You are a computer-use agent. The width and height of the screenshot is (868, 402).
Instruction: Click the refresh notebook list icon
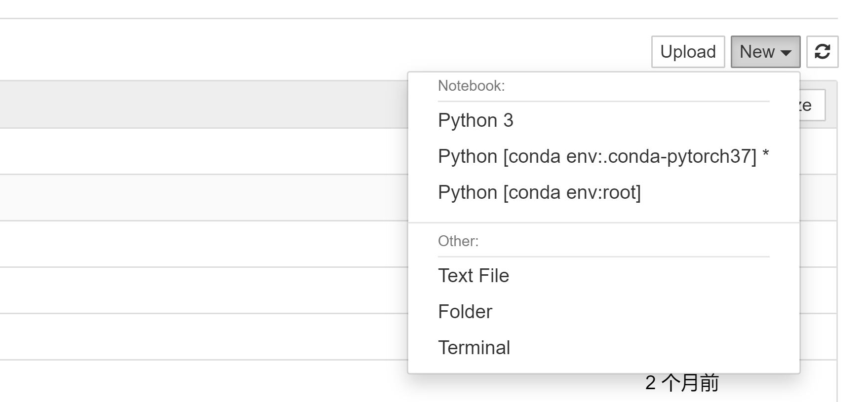tap(822, 52)
